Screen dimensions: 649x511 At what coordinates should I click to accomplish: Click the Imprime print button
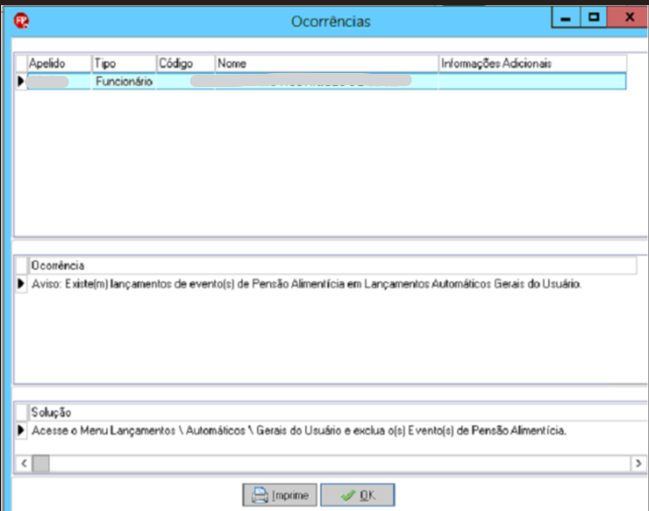click(280, 495)
